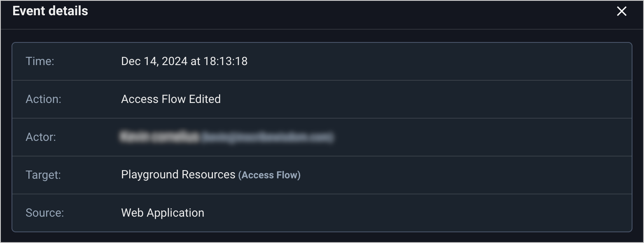Click the blurred actor email address
Screen dimensions: 644x243
[x=268, y=138]
